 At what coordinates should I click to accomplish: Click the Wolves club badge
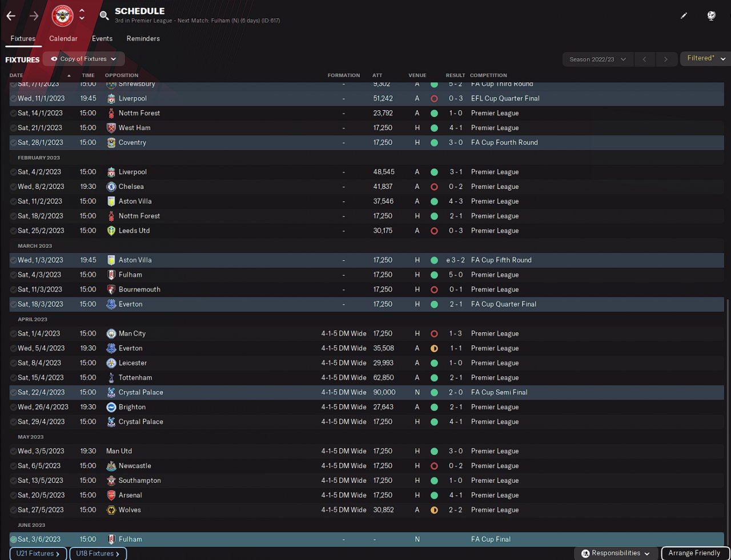tap(111, 510)
